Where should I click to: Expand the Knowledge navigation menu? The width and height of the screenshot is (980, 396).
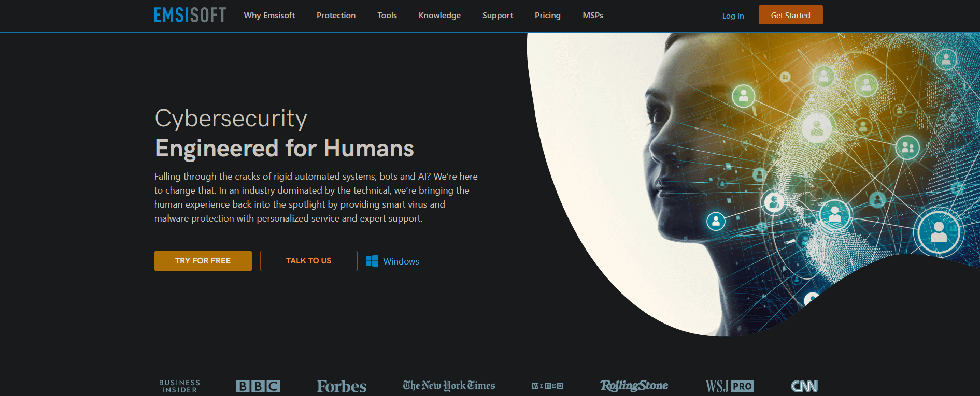(439, 16)
